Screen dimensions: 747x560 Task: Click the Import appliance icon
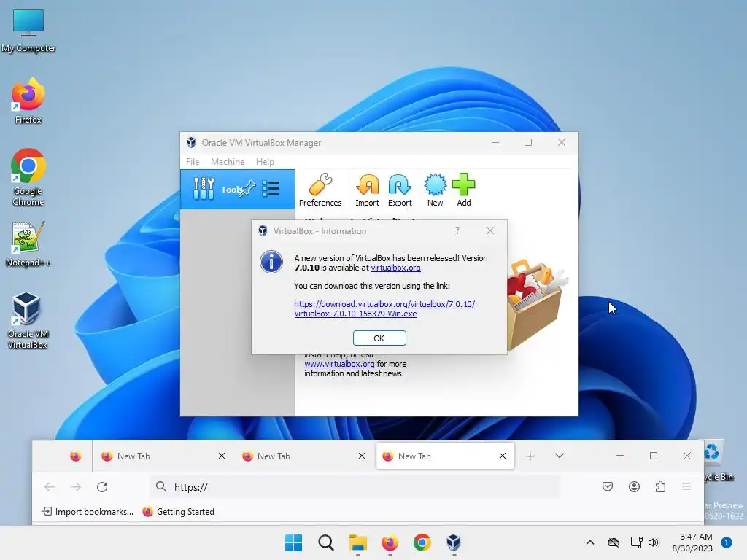368,190
